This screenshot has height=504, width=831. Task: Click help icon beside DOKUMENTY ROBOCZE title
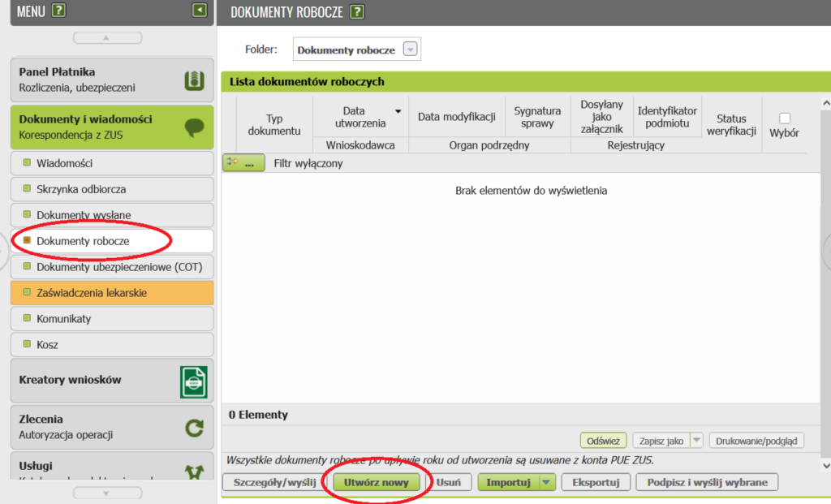point(356,11)
